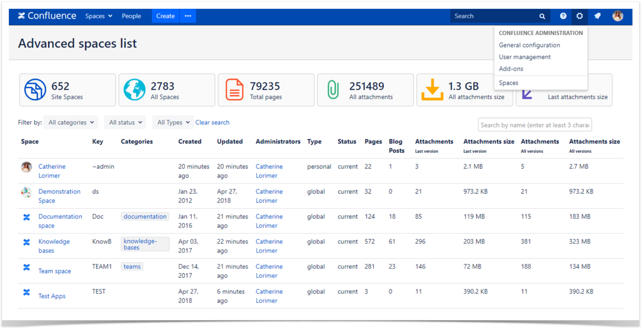Open the All Types filter dropdown
The image size is (644, 330).
click(x=173, y=122)
